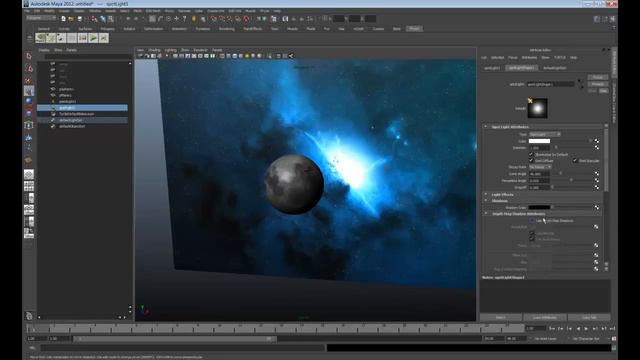640x360 pixels.
Task: Toggle Illuminates by Default checkbox
Action: pyautogui.click(x=531, y=154)
